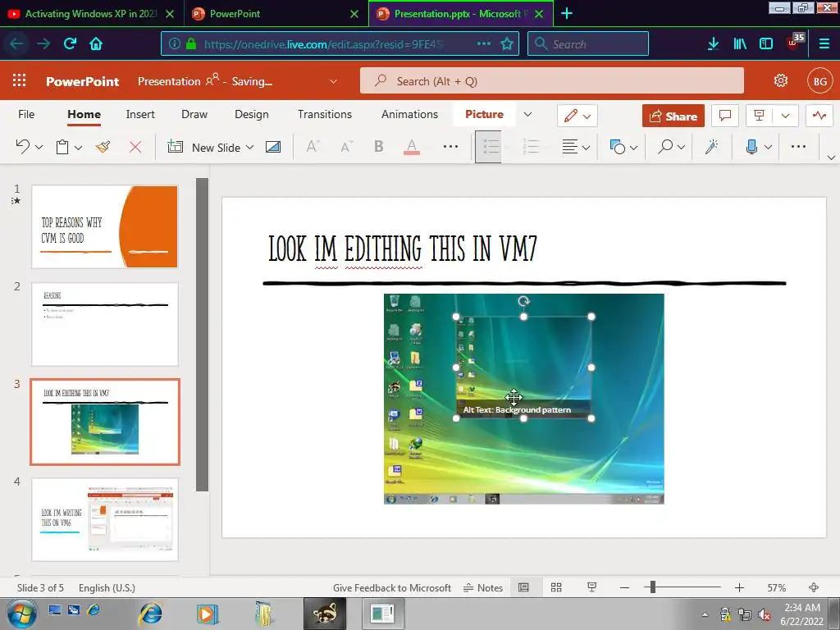
Task: Expand the Find dropdown arrow
Action: click(x=682, y=148)
